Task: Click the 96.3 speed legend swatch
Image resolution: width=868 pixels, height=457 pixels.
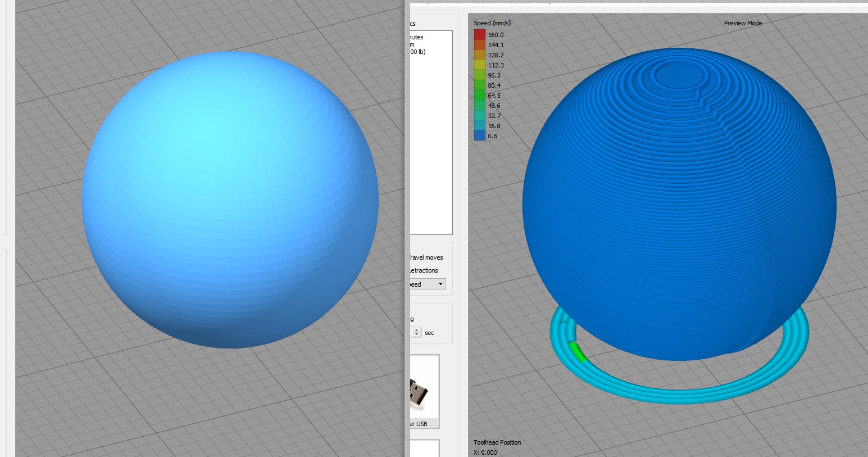Action: tap(479, 75)
